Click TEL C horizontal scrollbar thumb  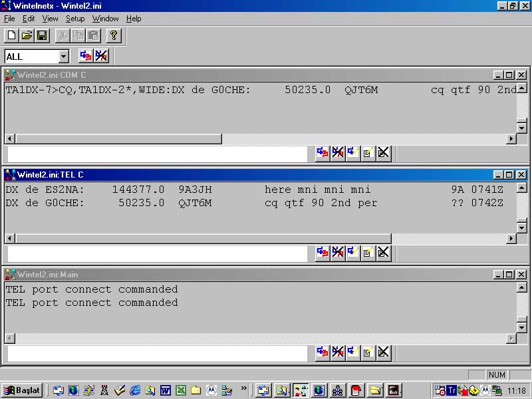(x=203, y=239)
